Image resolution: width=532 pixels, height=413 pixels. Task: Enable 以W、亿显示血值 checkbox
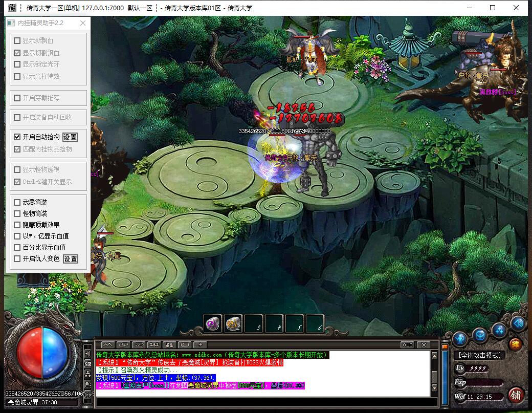(x=17, y=236)
